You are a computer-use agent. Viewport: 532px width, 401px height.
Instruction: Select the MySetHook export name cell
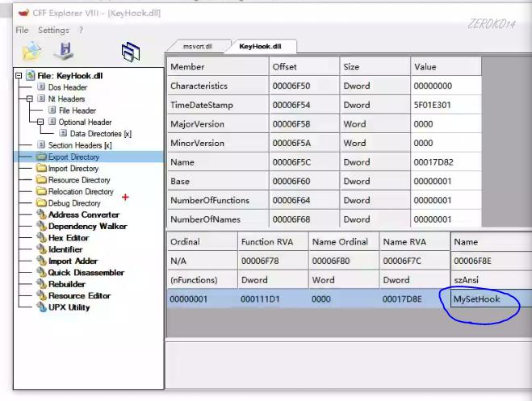point(491,299)
